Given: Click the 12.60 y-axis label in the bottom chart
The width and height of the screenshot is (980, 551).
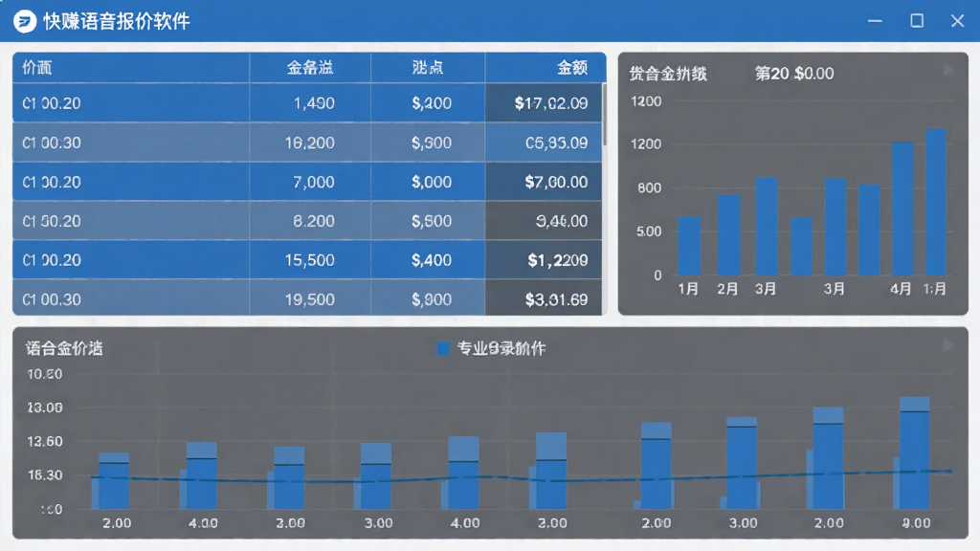Looking at the screenshot, I should [44, 442].
